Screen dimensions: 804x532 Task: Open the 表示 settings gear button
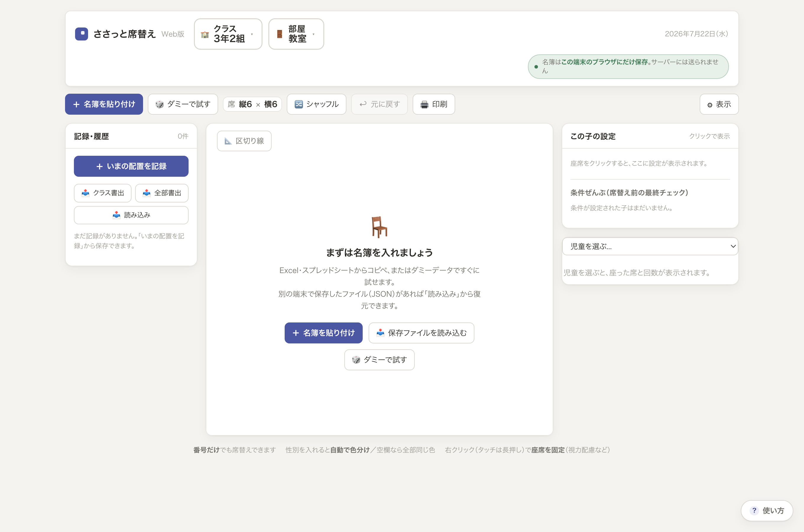pos(719,104)
